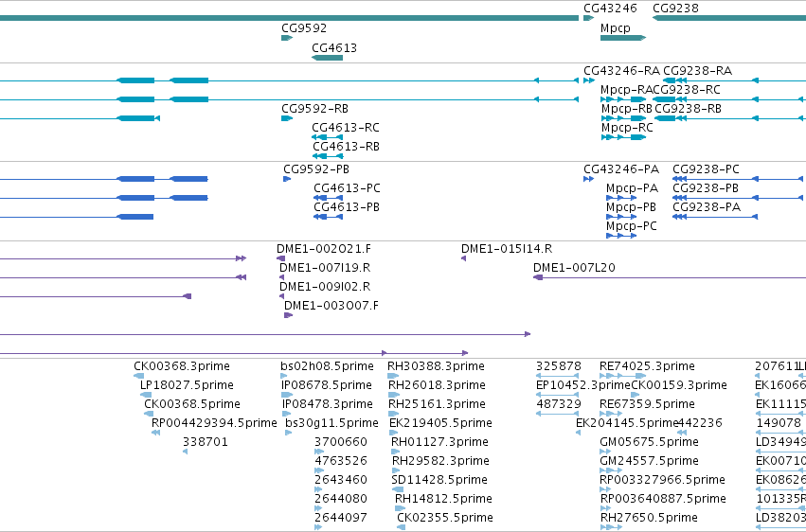The height and width of the screenshot is (532, 806).
Task: Open EST label RE74025.3prime
Action: pyautogui.click(x=647, y=366)
